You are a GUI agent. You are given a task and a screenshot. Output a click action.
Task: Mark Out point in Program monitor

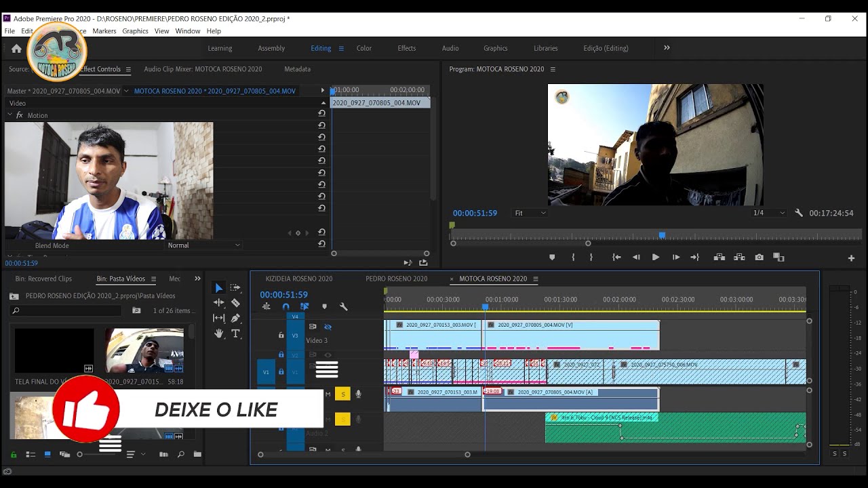point(591,258)
